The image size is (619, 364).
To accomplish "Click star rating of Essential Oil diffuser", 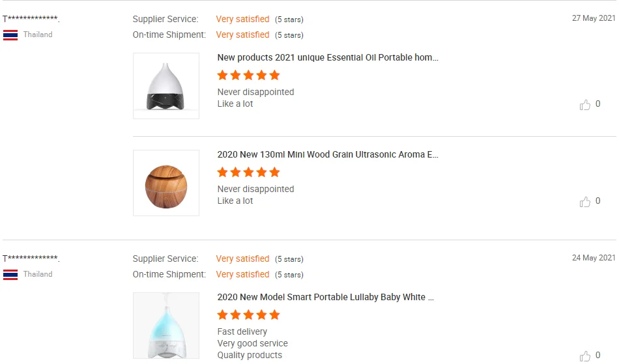I will 248,76.
